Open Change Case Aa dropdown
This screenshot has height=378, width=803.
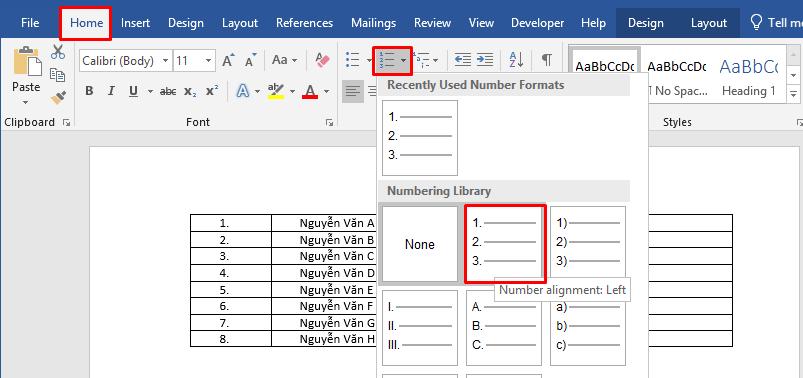(284, 60)
